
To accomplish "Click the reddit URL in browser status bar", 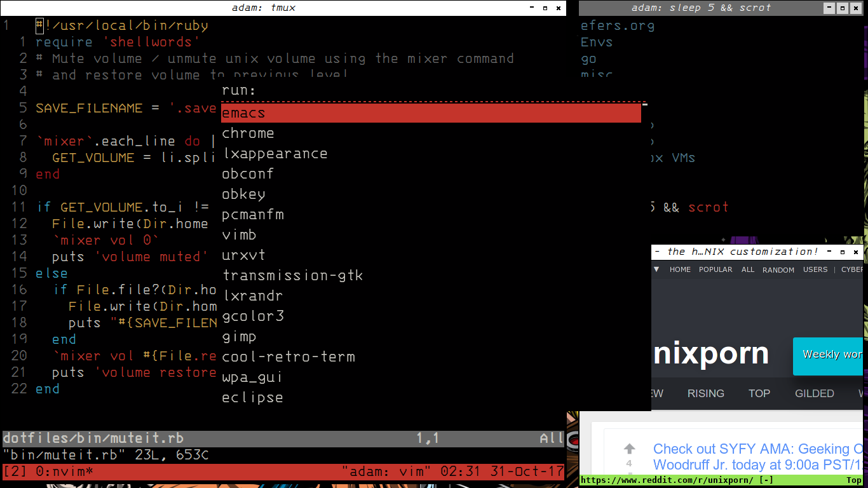I will click(667, 480).
